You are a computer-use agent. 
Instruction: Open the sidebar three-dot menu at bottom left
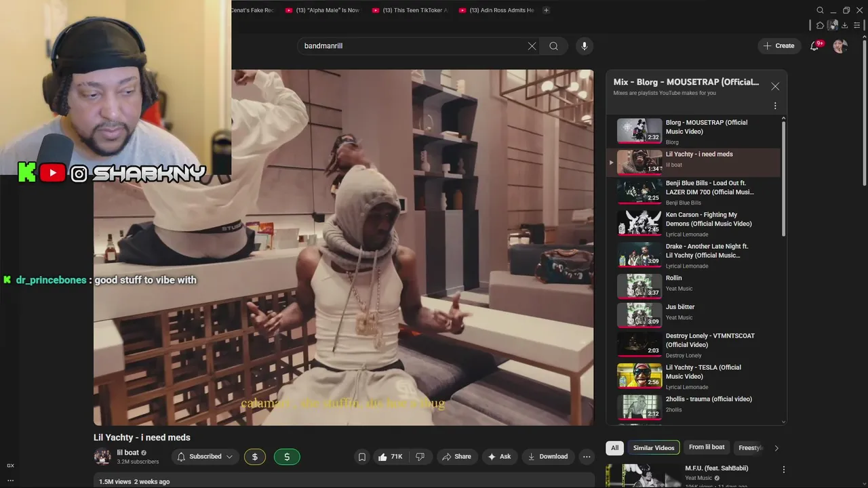pos(10,480)
